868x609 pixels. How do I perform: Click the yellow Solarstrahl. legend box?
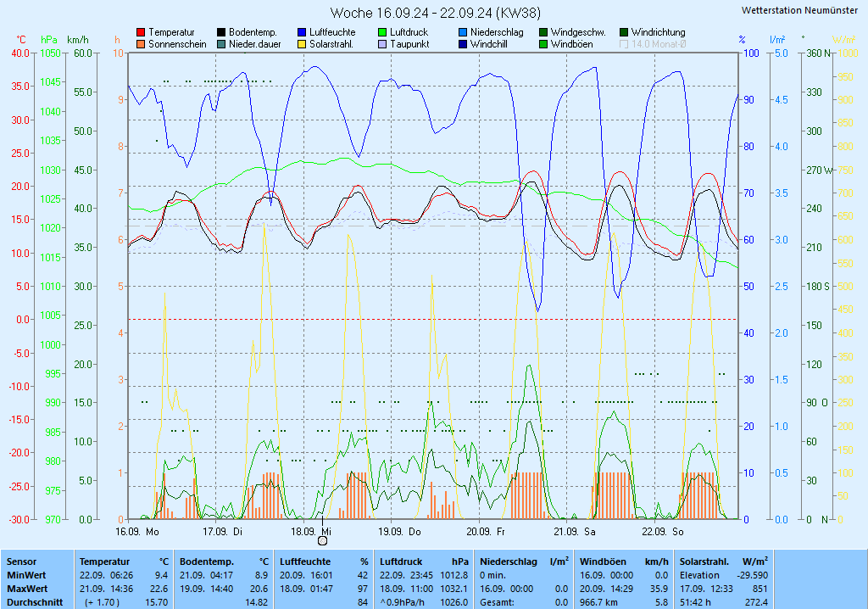pos(302,44)
